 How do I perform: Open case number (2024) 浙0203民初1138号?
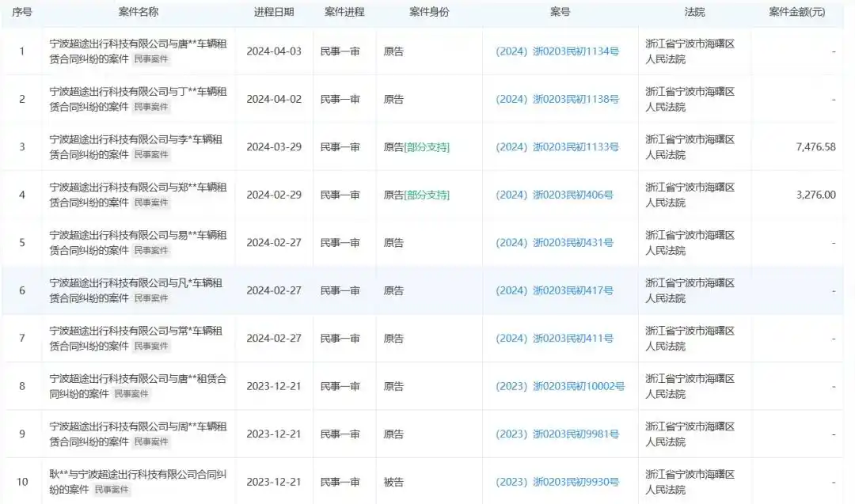coord(560,100)
